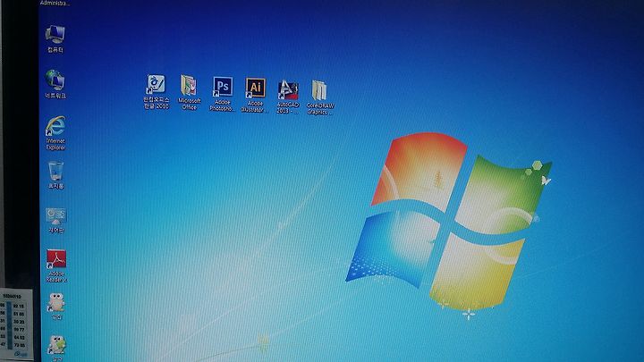
Task: Select the Recycle Bin (휴지통) icon
Action: click(55, 175)
